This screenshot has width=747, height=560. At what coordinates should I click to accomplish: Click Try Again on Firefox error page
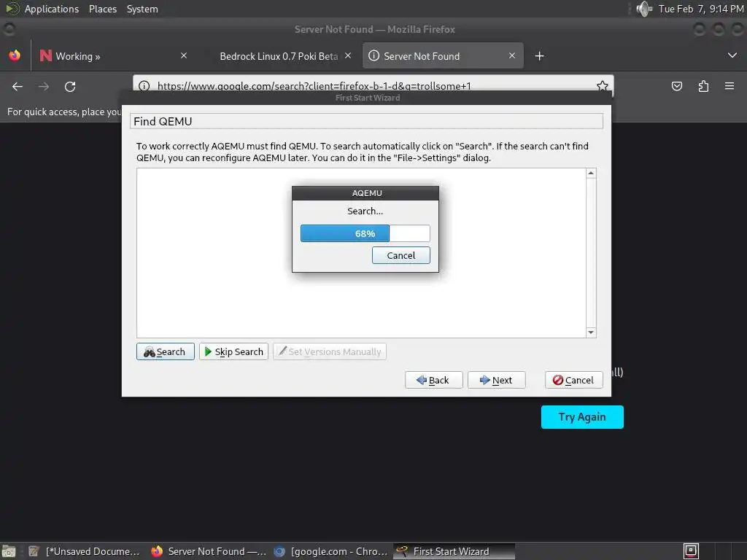tap(582, 417)
